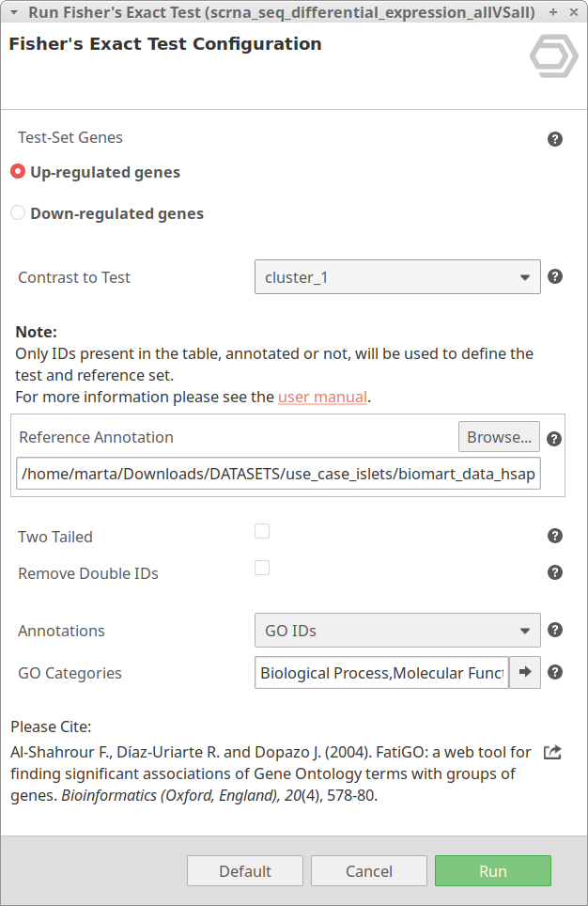Click help icon next to Test-Set Genes
The width and height of the screenshot is (588, 906).
[554, 139]
